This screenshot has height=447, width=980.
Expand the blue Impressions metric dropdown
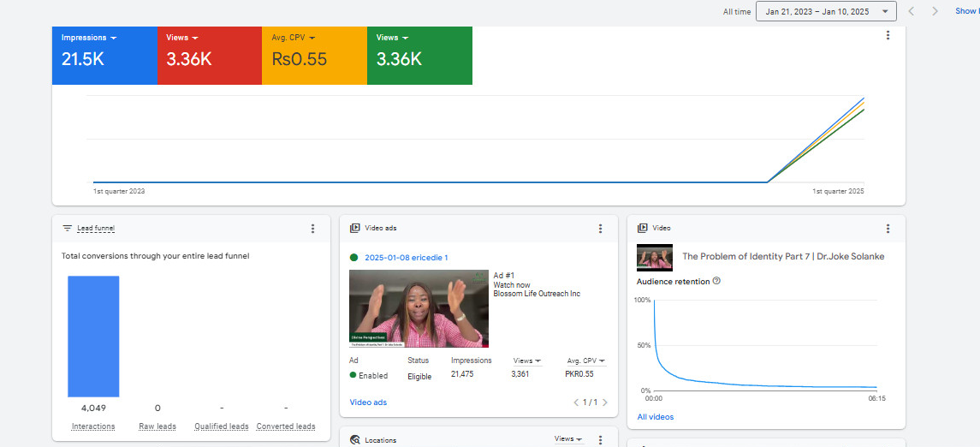(89, 38)
